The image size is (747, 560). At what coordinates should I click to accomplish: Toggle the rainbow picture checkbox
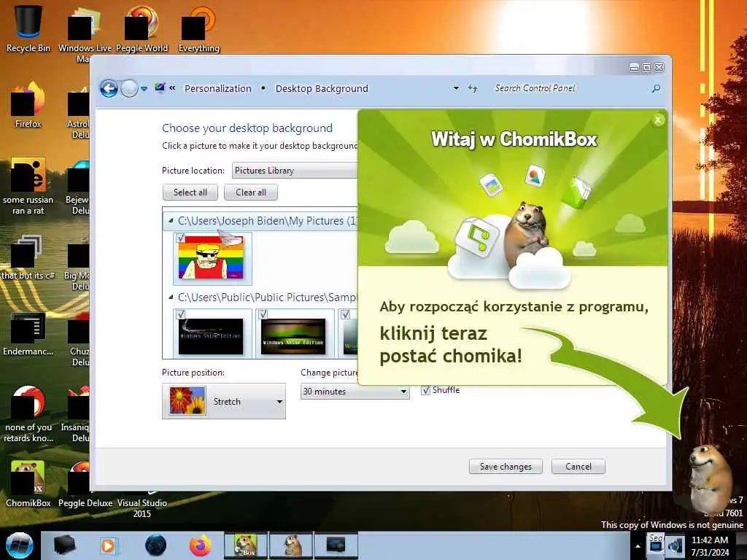click(x=181, y=238)
